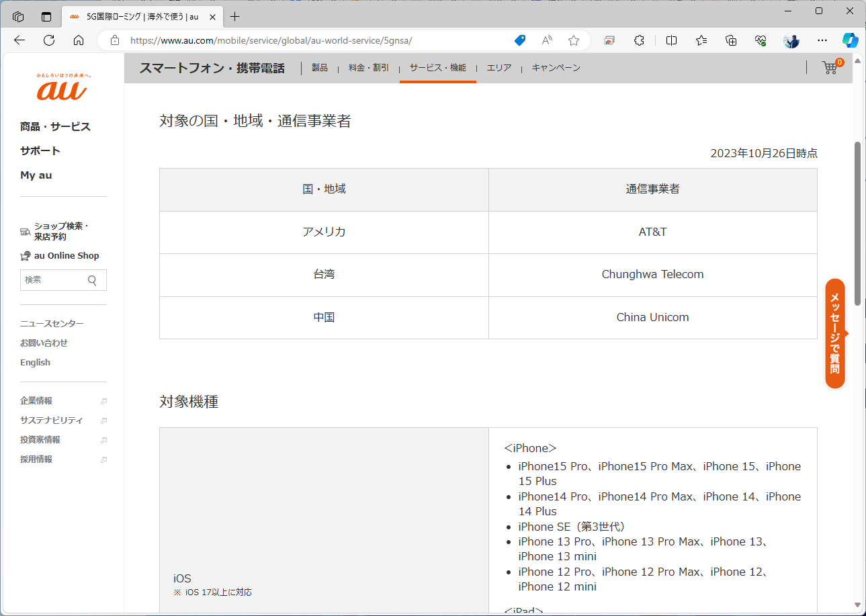Open the shopping price tag icon in address bar
This screenshot has height=616, width=866.
click(x=519, y=40)
